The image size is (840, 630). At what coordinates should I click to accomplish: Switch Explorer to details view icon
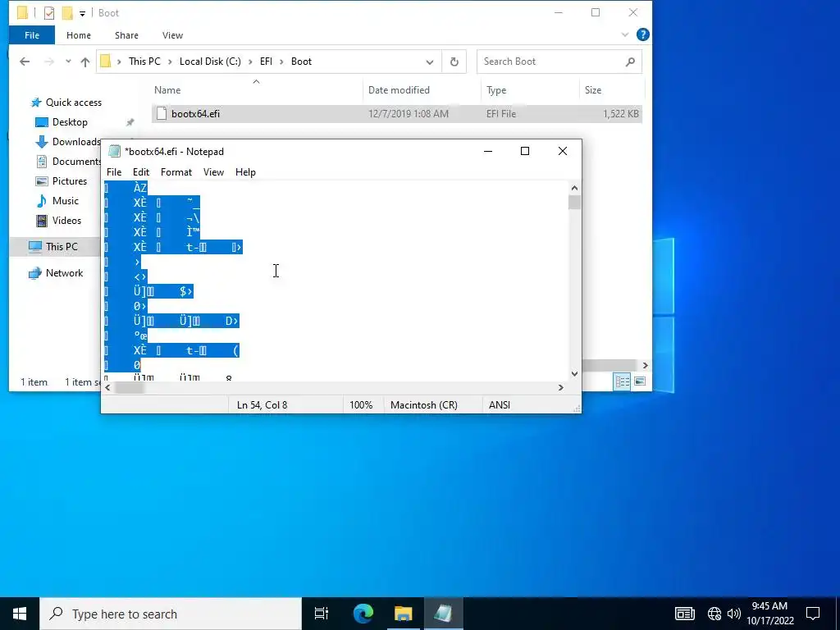[x=623, y=381]
